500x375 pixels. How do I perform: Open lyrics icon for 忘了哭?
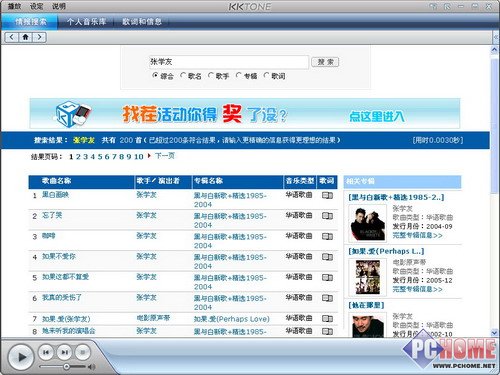tap(327, 216)
